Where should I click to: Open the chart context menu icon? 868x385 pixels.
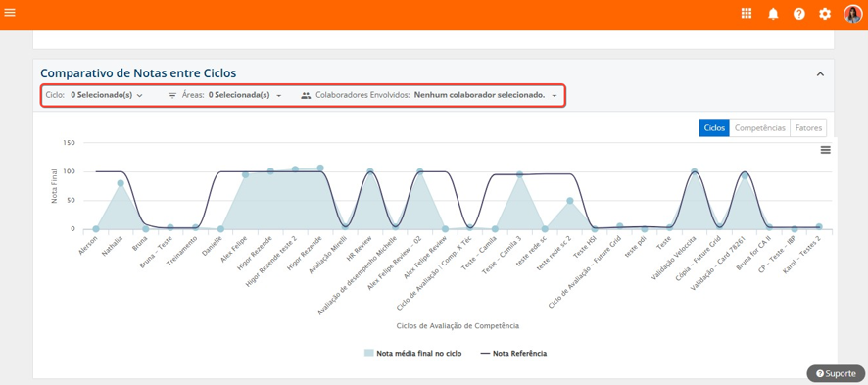coord(825,150)
